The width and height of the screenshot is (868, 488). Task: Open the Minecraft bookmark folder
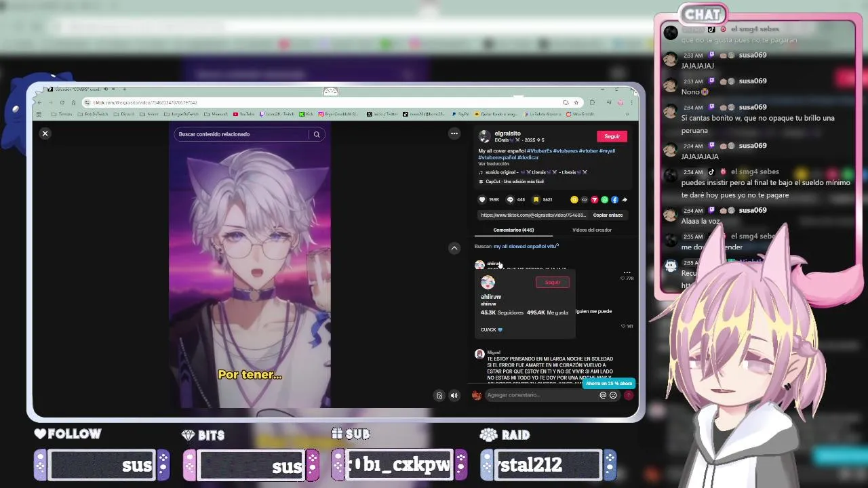[x=216, y=114]
